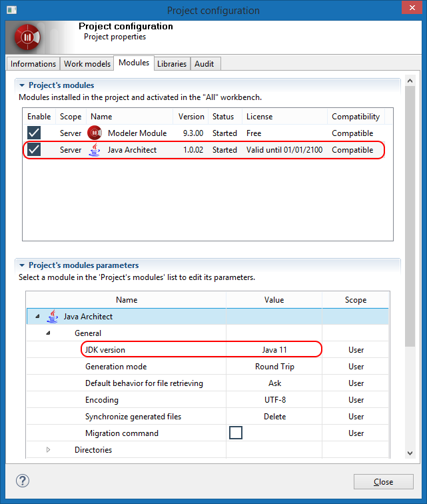Collapse Project's modules parameters section

pos(22,265)
